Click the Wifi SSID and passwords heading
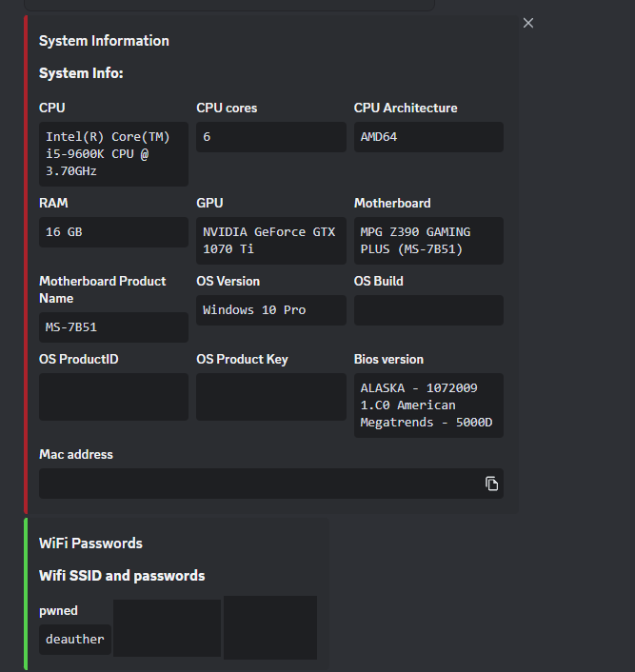The width and height of the screenshot is (635, 672). pyautogui.click(x=122, y=576)
